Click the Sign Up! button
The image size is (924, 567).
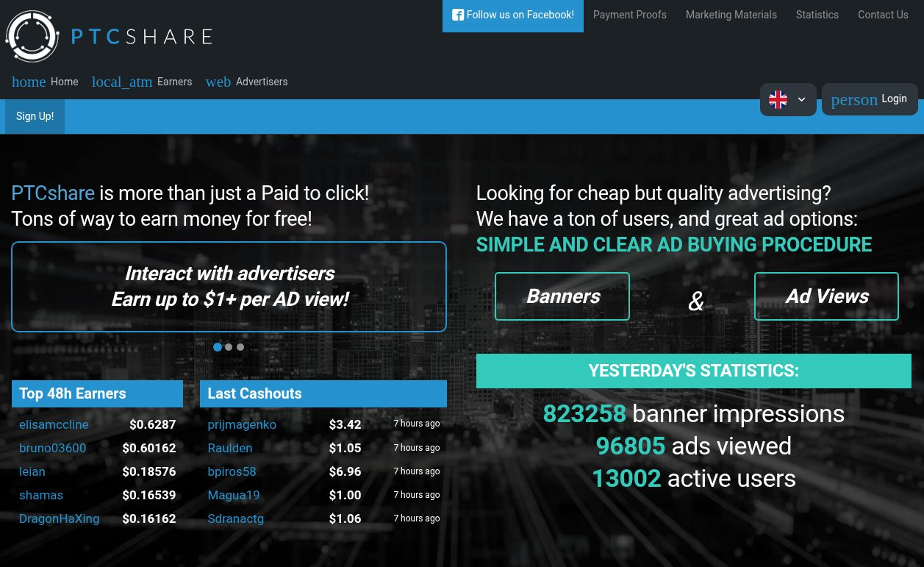35,116
